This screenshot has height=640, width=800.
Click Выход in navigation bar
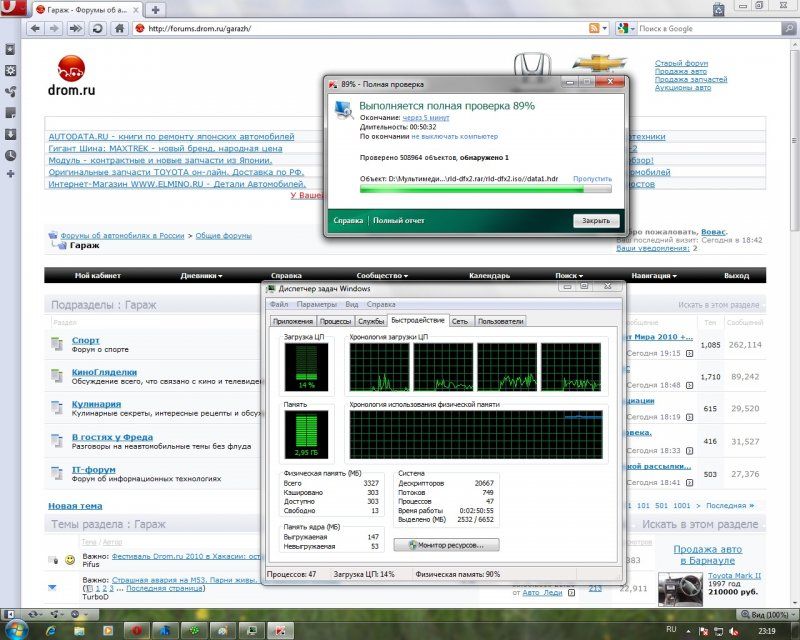click(736, 276)
